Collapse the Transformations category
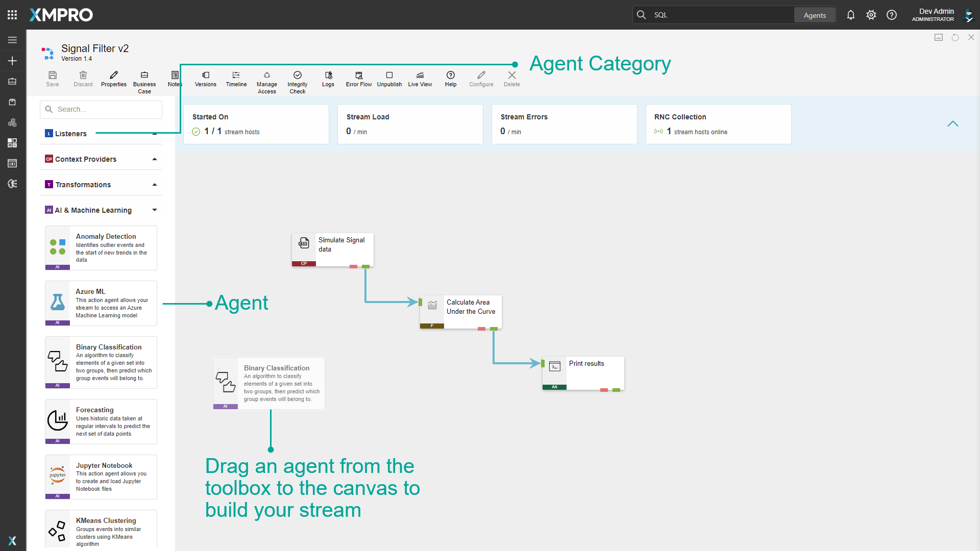 tap(154, 184)
